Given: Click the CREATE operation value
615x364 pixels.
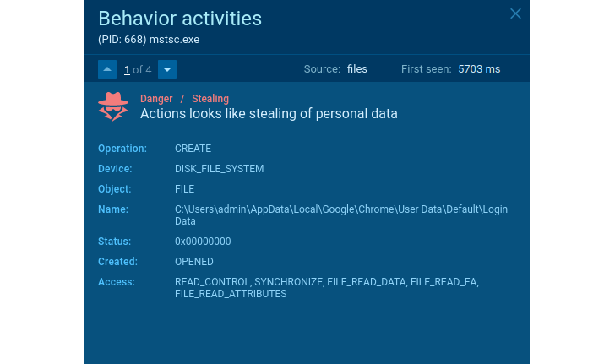Looking at the screenshot, I should (x=193, y=149).
